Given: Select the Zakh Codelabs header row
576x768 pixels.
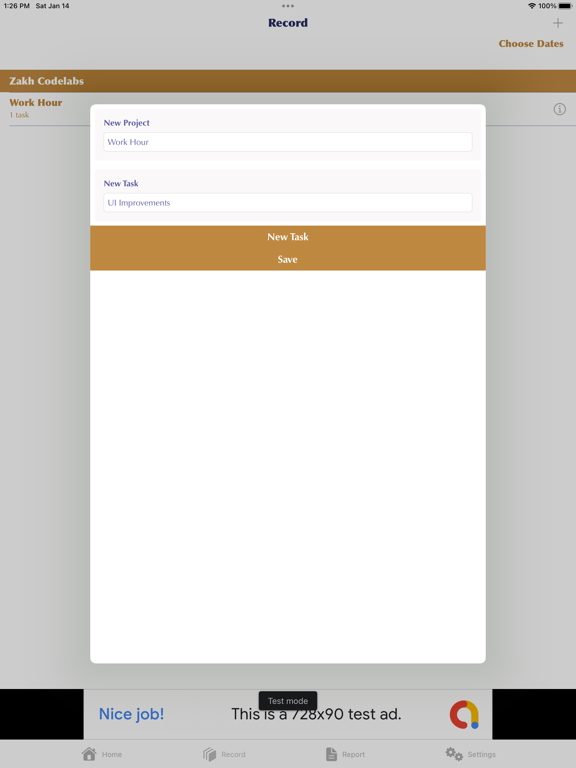Looking at the screenshot, I should [x=288, y=81].
